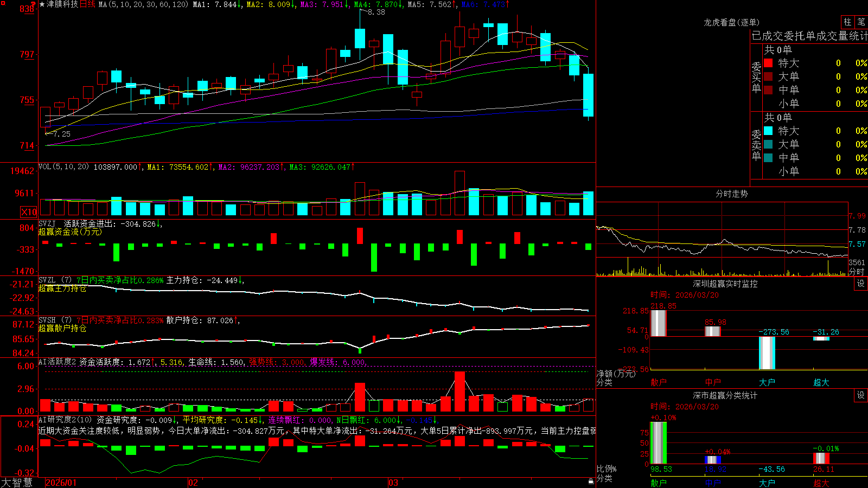The width and height of the screenshot is (868, 488).
Task: Click the 分时走势 panel title
Action: 731,194
